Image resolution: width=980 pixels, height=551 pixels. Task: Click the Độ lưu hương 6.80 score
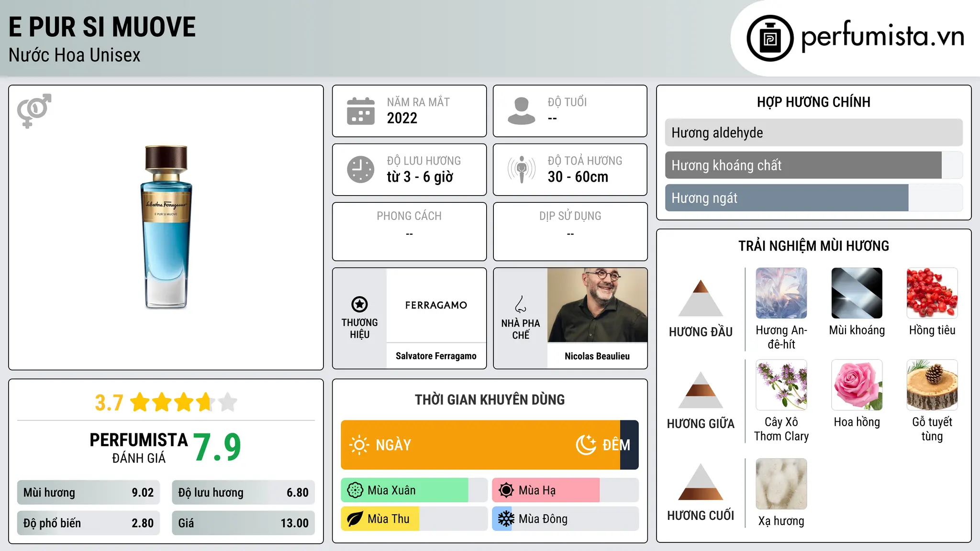click(x=243, y=492)
